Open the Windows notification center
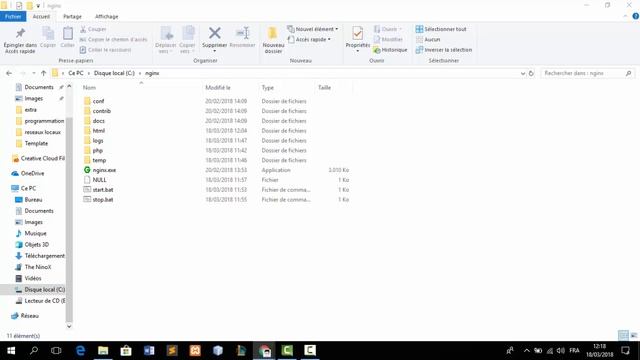This screenshot has width=640, height=360. [625, 350]
